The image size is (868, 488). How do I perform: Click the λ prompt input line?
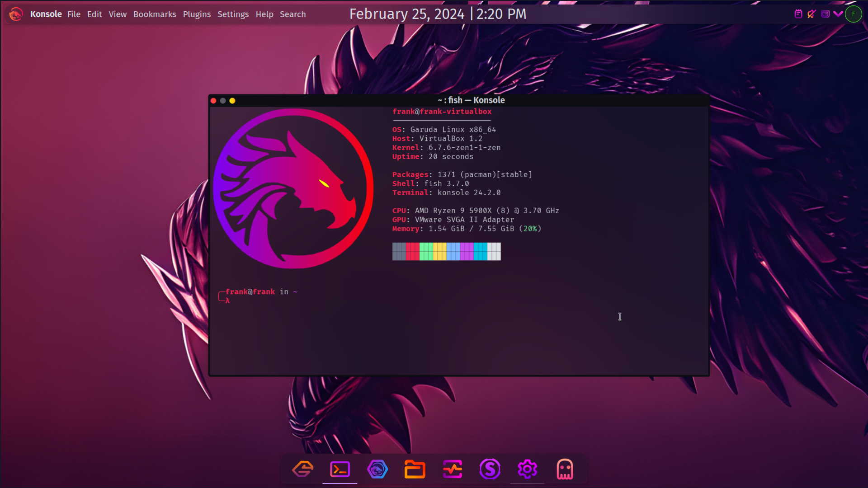227,301
